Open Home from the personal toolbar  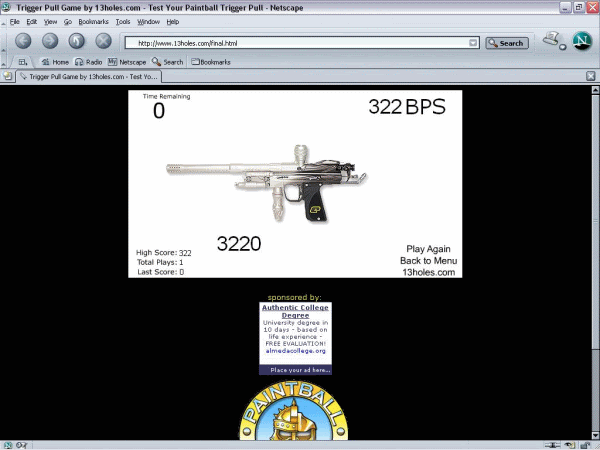[x=55, y=62]
